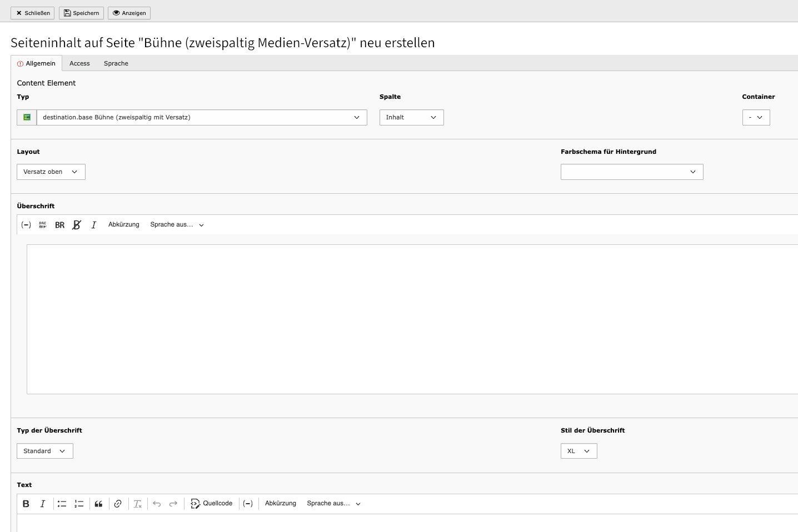Click the Speichern button
Image resolution: width=798 pixels, height=532 pixels.
(81, 13)
